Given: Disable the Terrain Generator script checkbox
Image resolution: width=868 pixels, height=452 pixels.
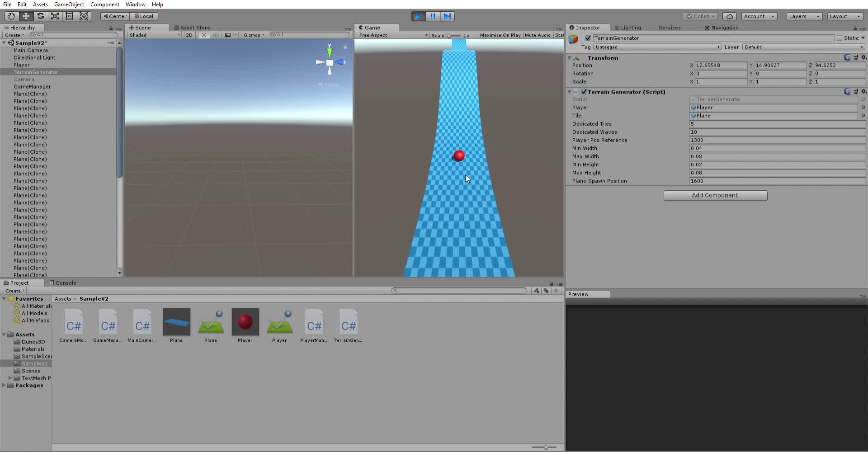Looking at the screenshot, I should coord(584,92).
